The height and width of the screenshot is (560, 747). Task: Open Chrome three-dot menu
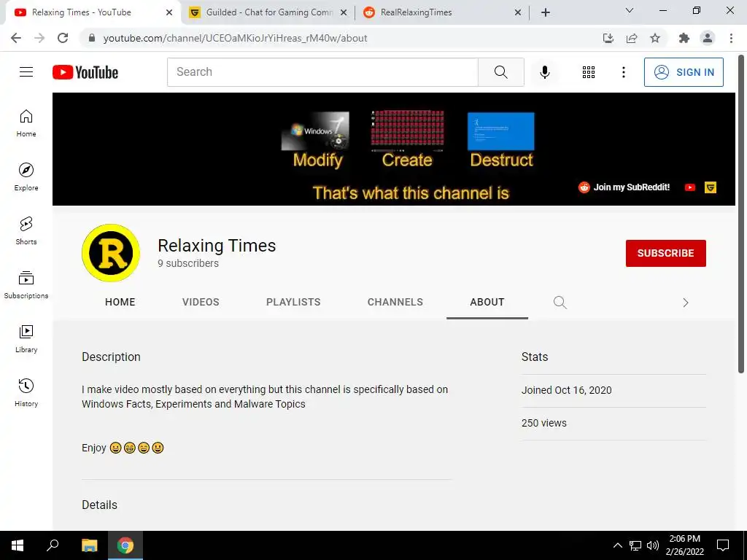pos(731,38)
